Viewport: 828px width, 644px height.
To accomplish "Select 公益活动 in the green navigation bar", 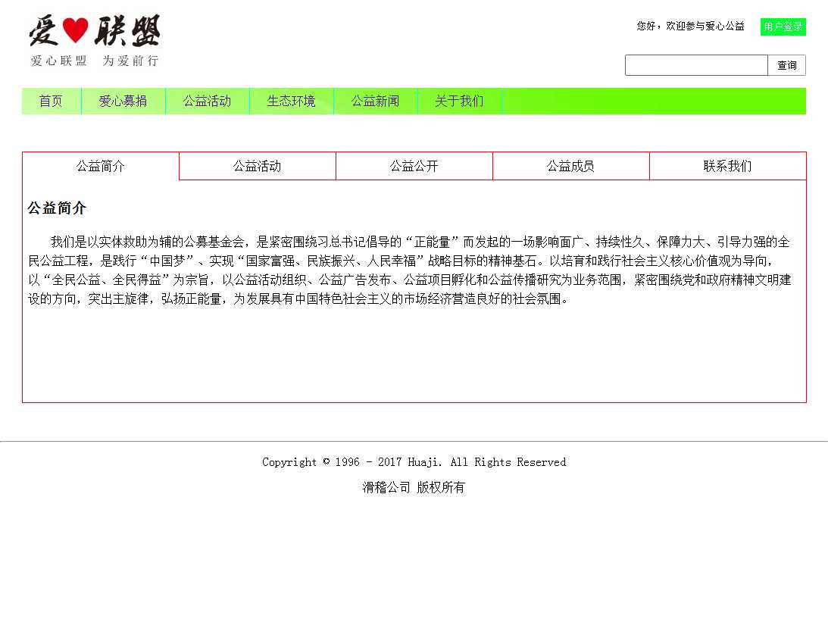I will pos(207,101).
